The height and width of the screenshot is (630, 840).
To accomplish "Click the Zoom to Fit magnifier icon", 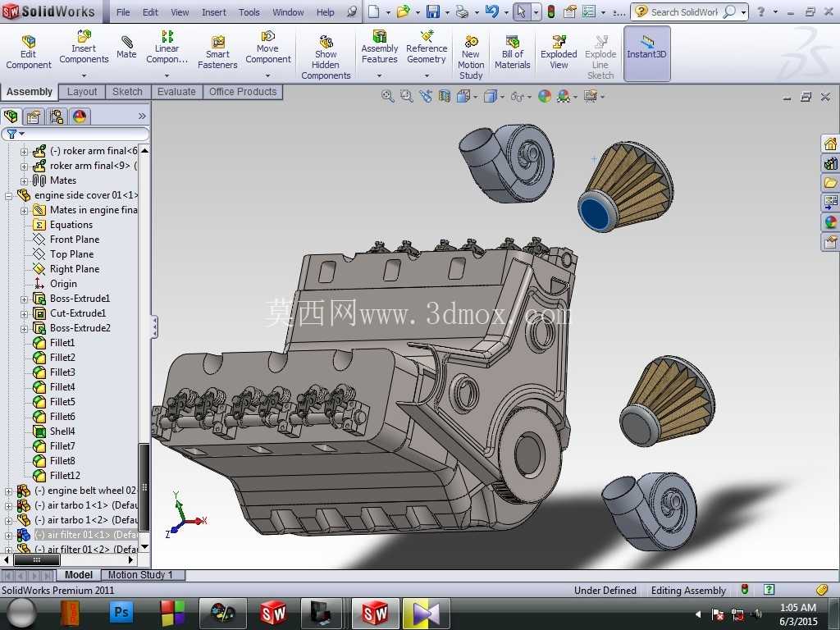I will point(387,97).
